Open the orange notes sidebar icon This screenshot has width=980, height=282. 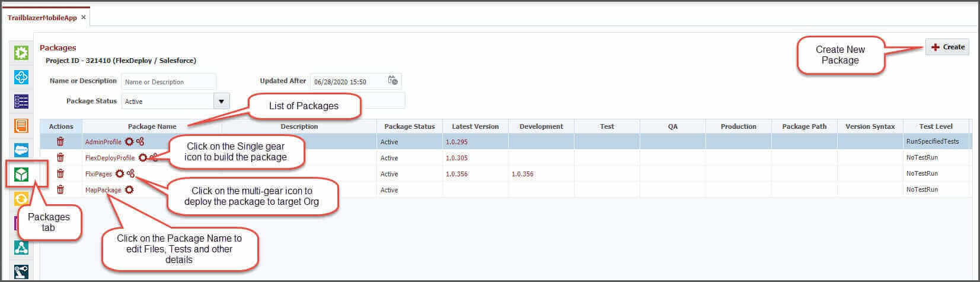21,126
